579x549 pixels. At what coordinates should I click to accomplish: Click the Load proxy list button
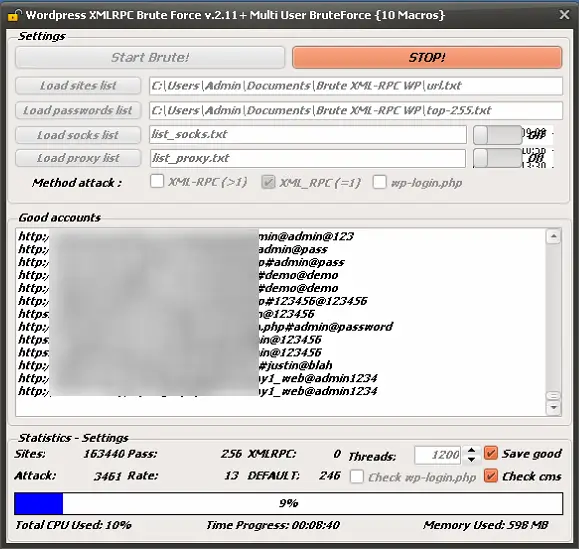(78, 158)
